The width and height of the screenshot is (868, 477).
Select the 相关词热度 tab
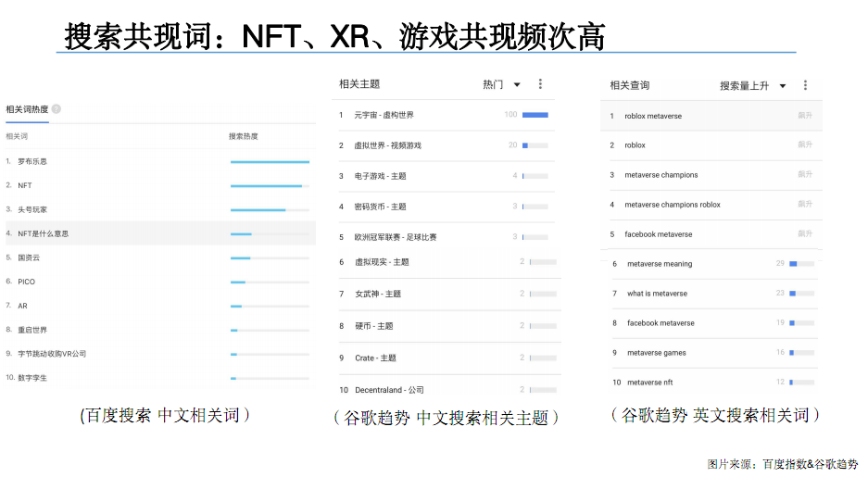(27, 109)
